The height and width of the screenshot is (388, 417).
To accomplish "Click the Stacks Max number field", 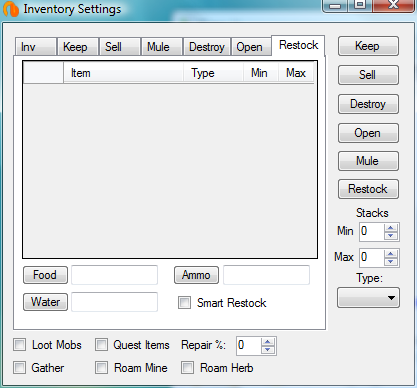I will coord(372,258).
